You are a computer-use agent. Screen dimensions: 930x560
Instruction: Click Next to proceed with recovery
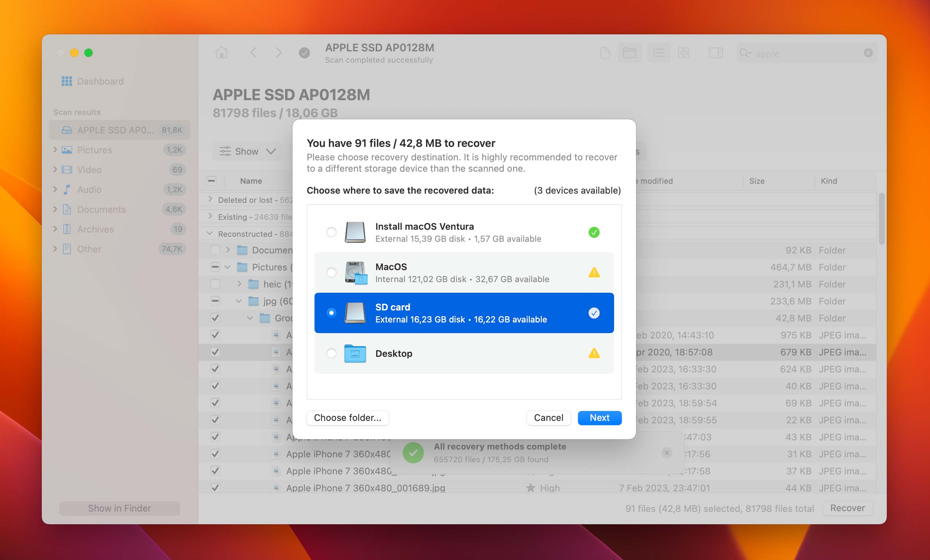(599, 418)
